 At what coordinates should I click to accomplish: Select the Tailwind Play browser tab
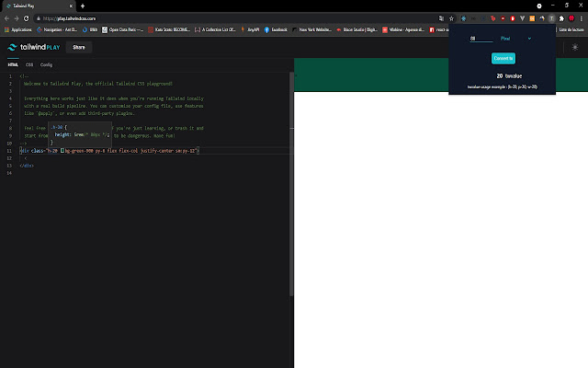click(39, 6)
